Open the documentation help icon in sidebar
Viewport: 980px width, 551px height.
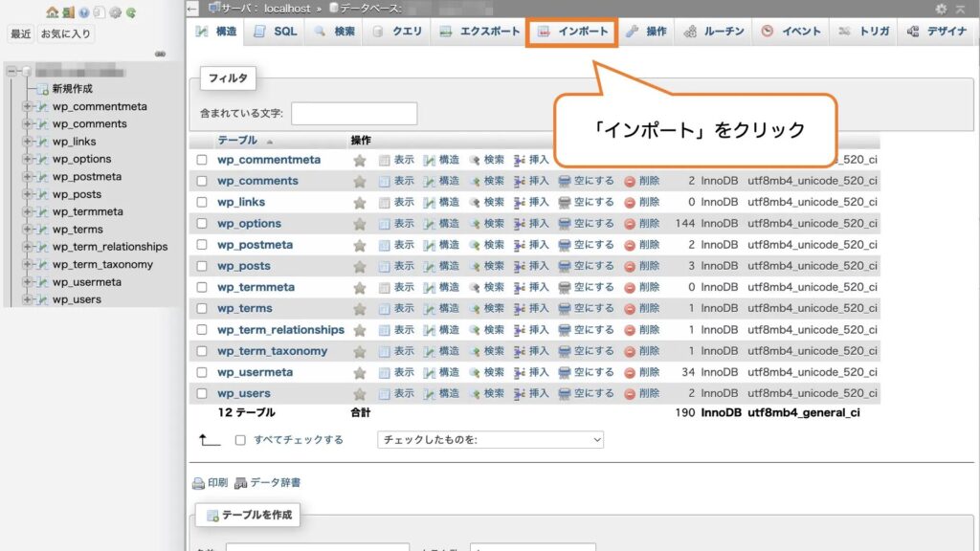point(84,11)
